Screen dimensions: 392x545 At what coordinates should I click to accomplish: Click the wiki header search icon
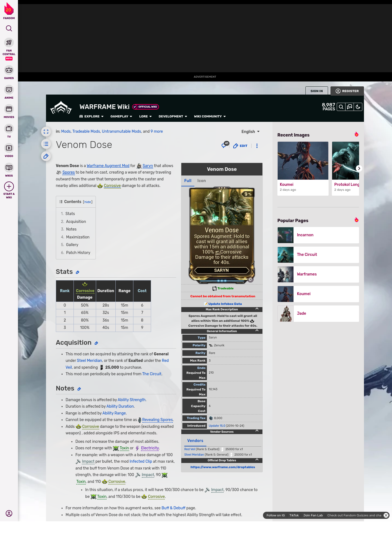341,107
